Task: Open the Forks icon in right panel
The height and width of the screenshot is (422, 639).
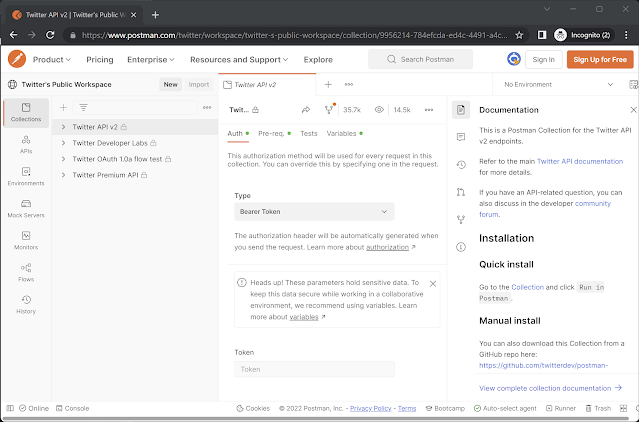Action: (461, 220)
